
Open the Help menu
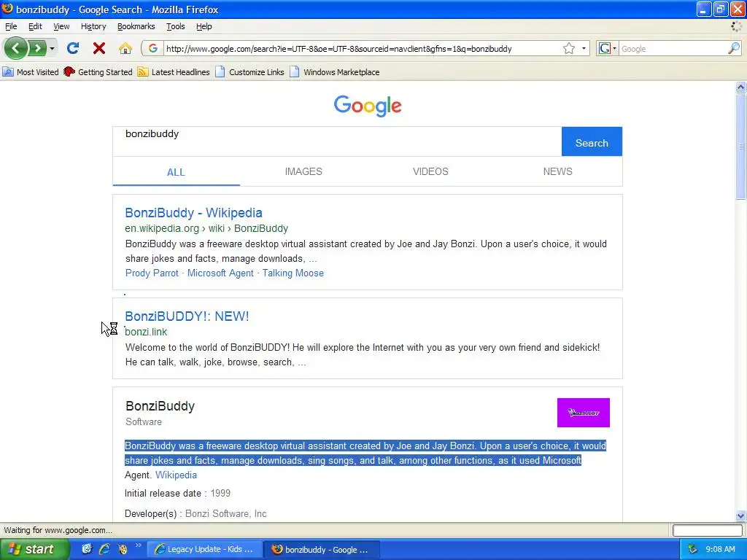point(204,26)
